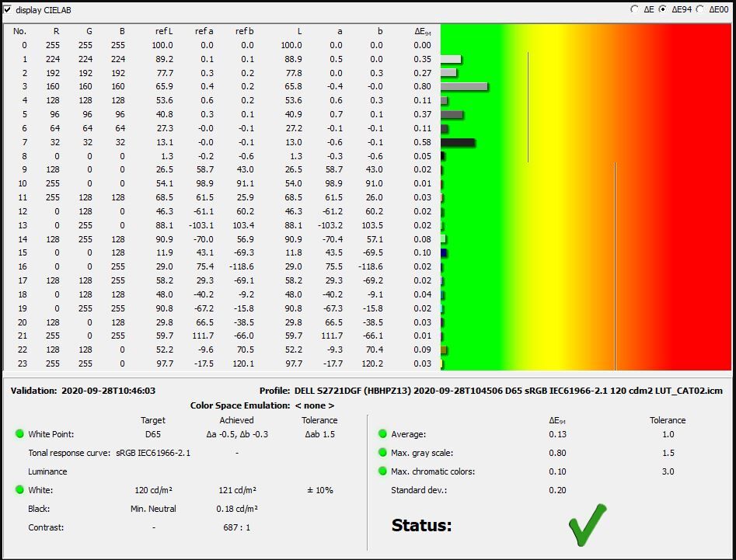Click the light gray bar for patch 1
The height and width of the screenshot is (560, 736).
(451, 59)
